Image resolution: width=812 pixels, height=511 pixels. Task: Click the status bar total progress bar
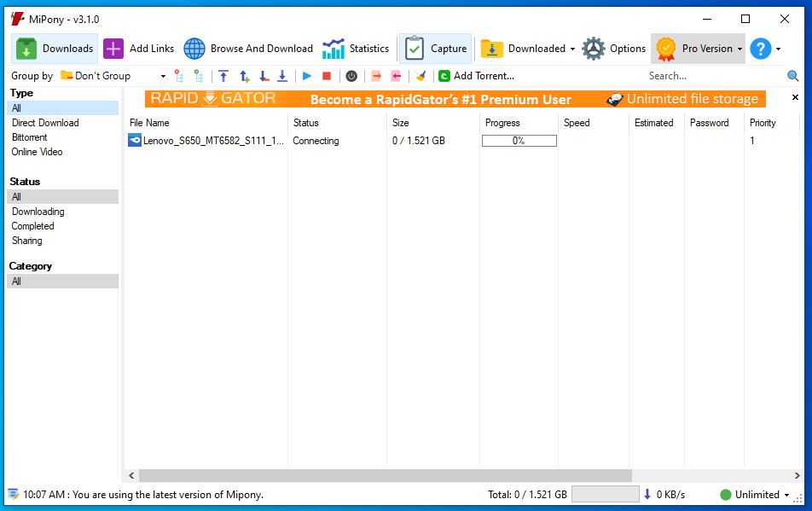point(605,495)
